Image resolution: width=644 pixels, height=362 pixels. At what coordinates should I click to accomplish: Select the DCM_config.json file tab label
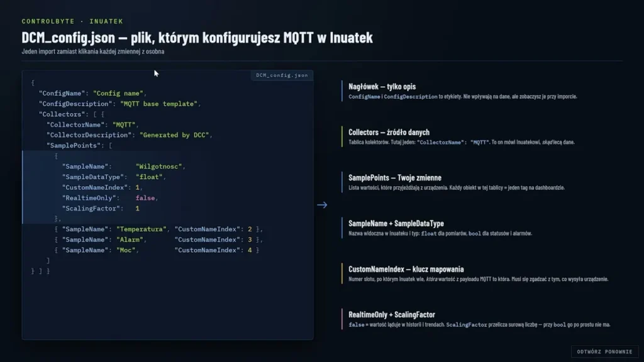[x=282, y=75]
